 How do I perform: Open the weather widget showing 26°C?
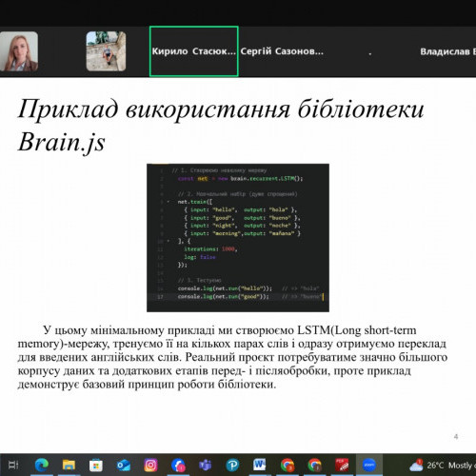click(x=443, y=466)
